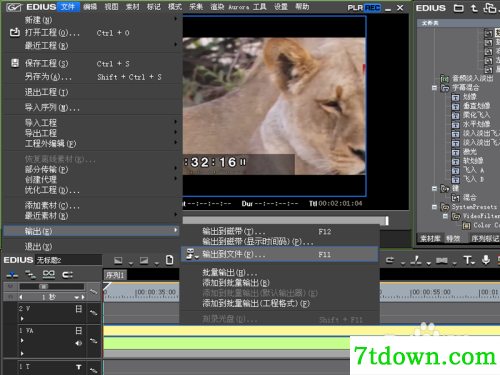The image size is (500, 375).
Task: Select the 激光 effect
Action: click(x=470, y=152)
